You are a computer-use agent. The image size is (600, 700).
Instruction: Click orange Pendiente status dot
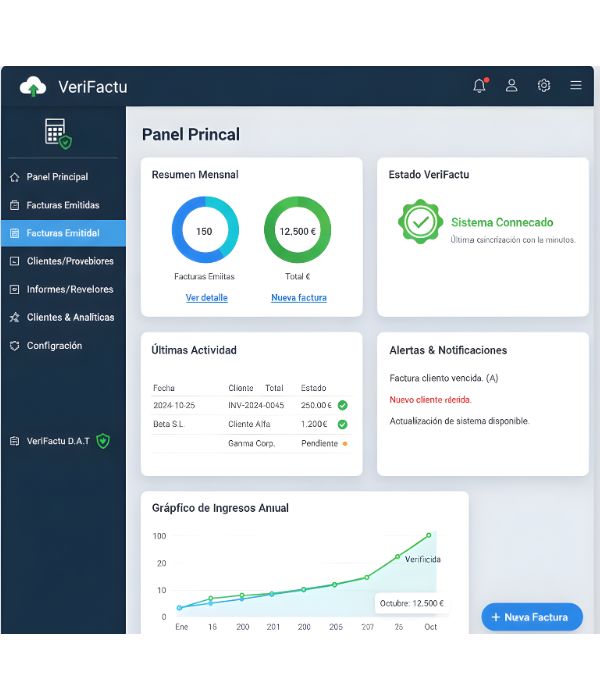[x=345, y=443]
